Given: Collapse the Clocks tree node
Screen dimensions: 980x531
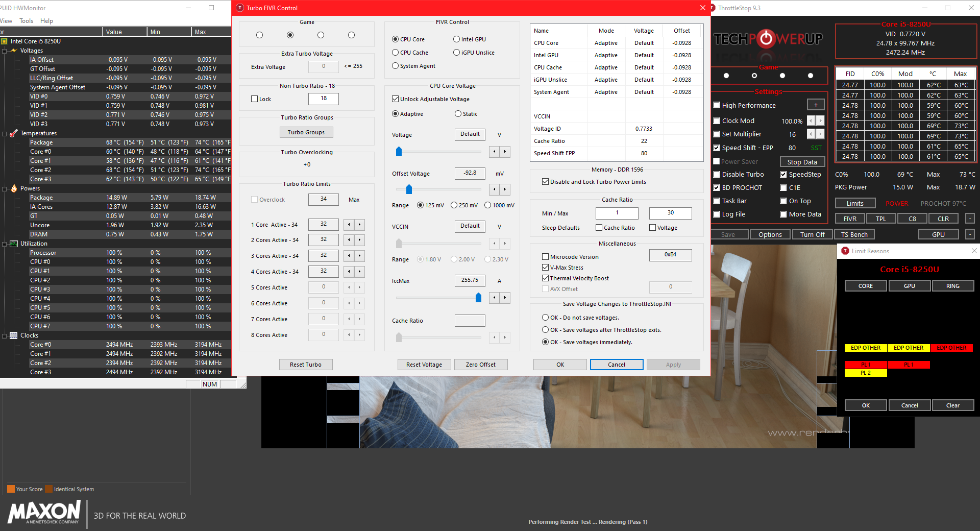Looking at the screenshot, I should tap(5, 335).
